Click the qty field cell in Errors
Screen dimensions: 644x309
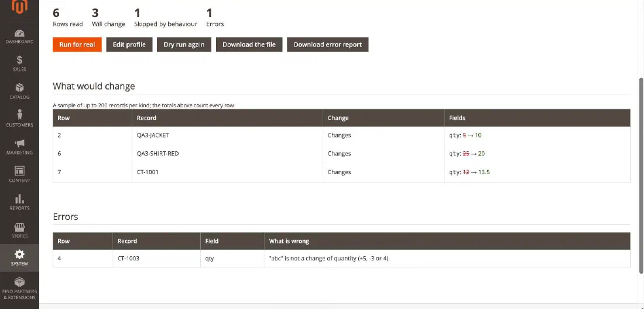[232, 259]
